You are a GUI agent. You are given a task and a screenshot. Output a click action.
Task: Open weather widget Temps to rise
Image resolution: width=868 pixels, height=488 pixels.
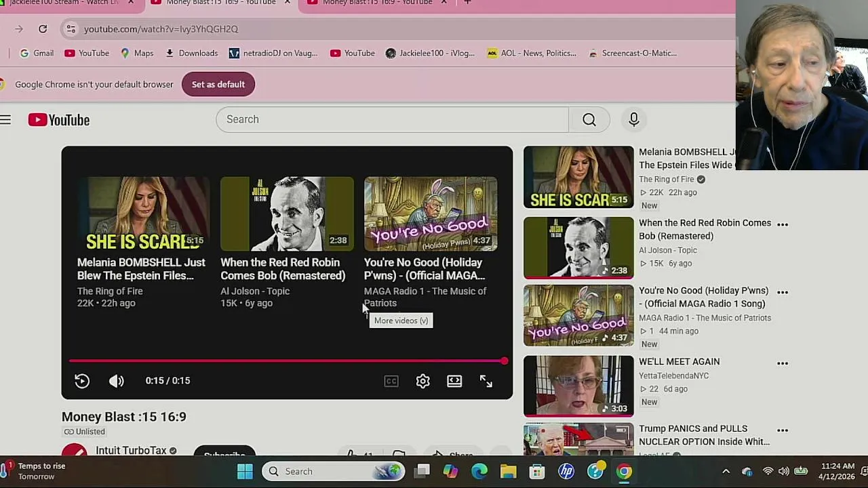[34, 472]
